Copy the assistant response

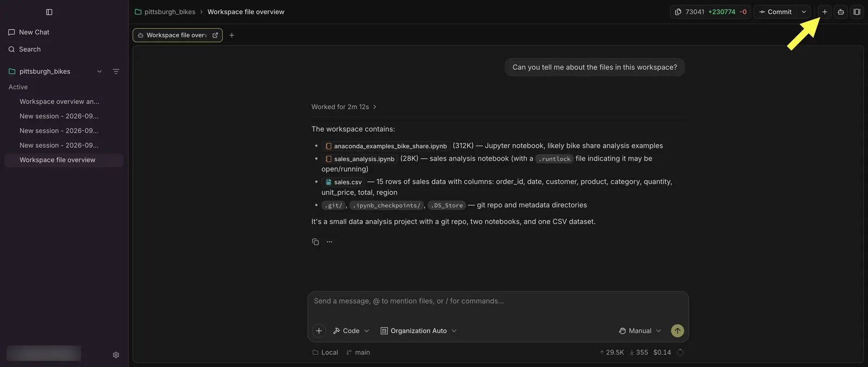315,242
